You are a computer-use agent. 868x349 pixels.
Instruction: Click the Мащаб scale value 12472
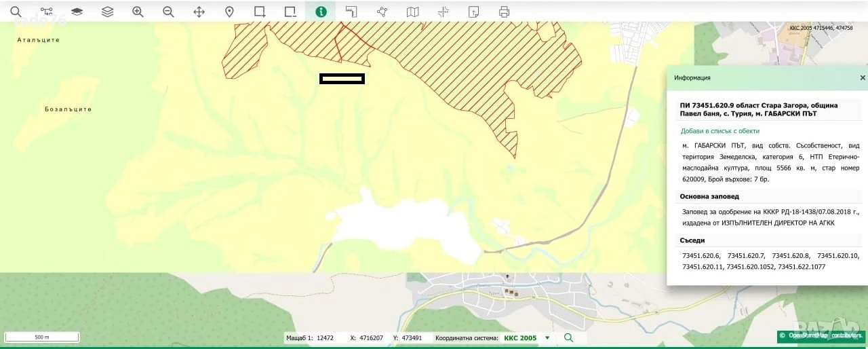(x=325, y=338)
